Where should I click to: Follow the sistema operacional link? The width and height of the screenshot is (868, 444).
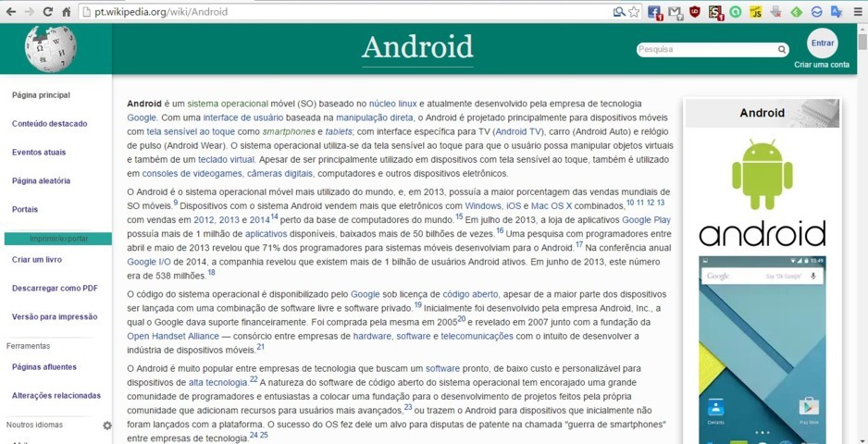click(x=228, y=104)
